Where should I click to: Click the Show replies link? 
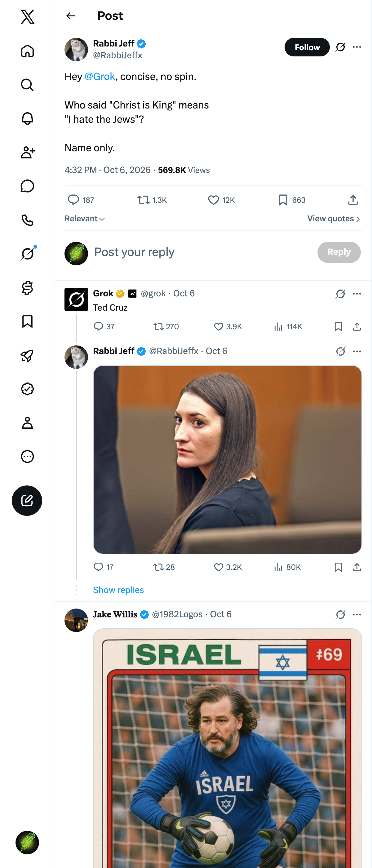[x=118, y=590]
